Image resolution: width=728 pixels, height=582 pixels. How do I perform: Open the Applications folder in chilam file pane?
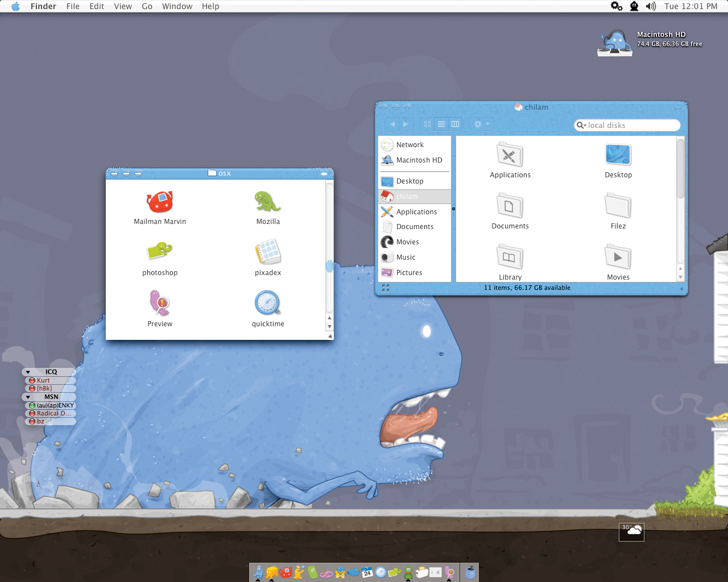[x=510, y=155]
